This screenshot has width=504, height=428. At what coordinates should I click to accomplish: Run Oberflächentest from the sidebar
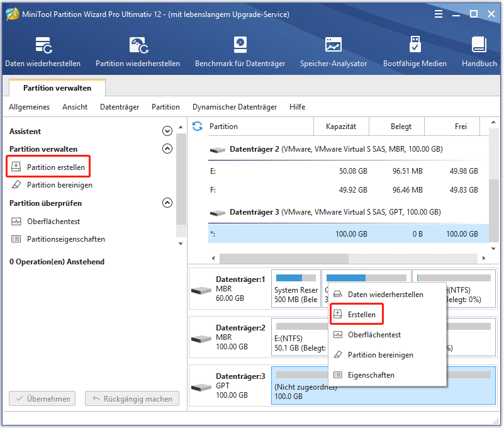(46, 222)
